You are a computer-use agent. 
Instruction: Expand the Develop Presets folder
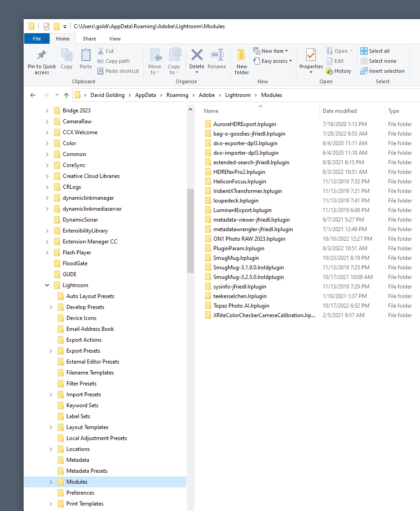click(51, 307)
